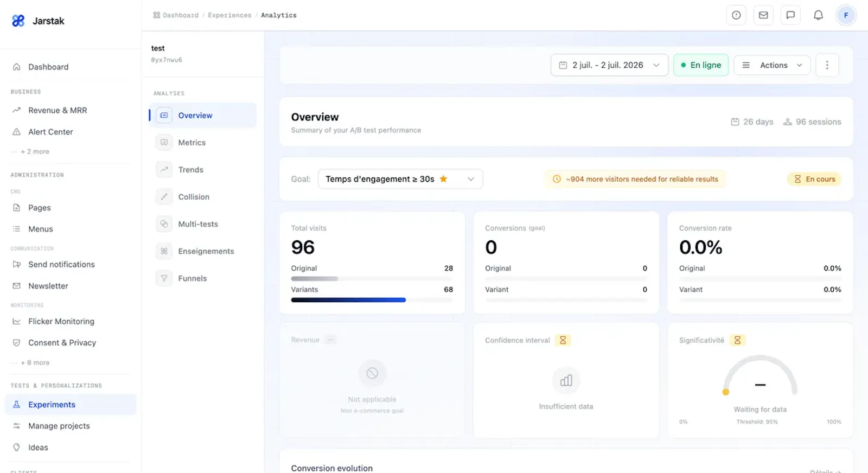
Task: Open Manage projects in the sidebar
Action: tap(71, 426)
